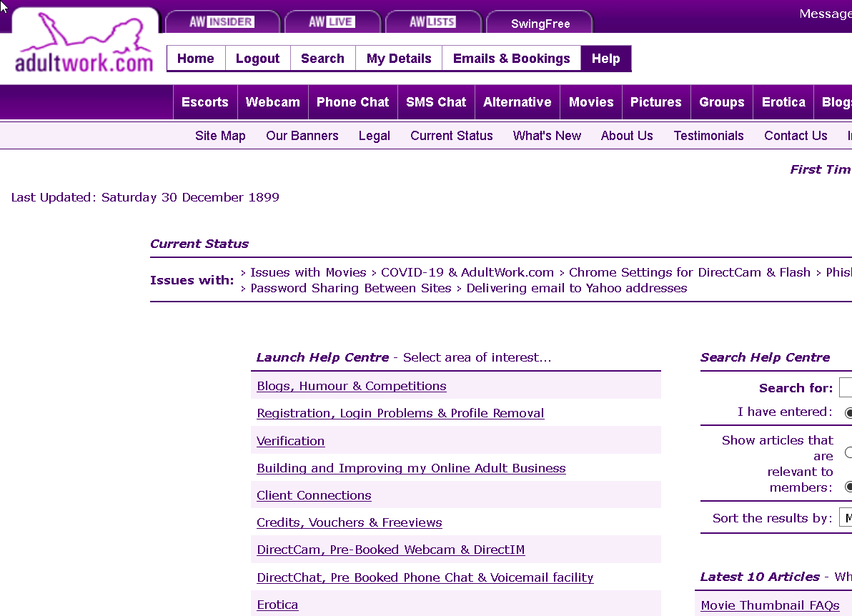
Task: Click the 'Current Status' section heading
Action: [x=199, y=244]
